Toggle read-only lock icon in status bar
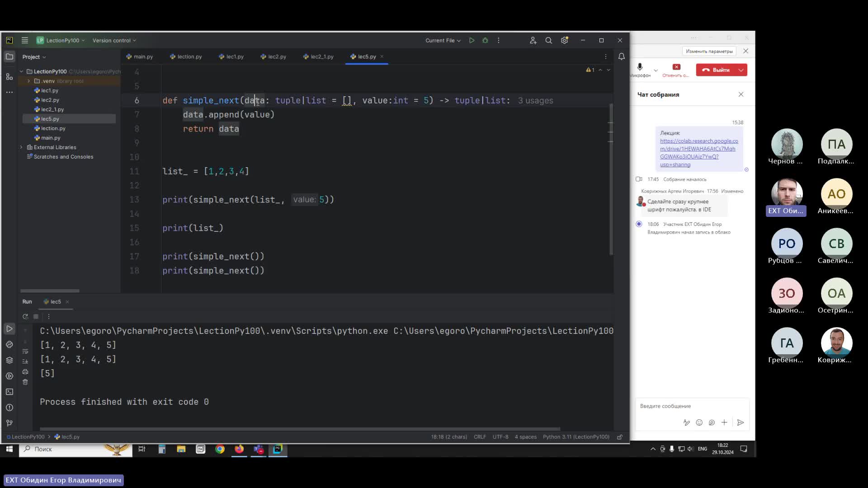Screen dimensions: 868x488 coord(620,437)
